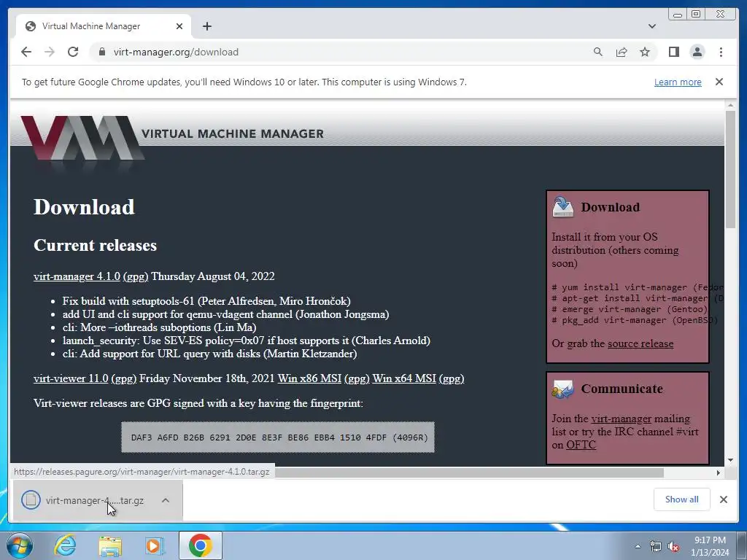The image size is (747, 560).
Task: Open the virt-viewer 11.0 link
Action: (x=71, y=378)
